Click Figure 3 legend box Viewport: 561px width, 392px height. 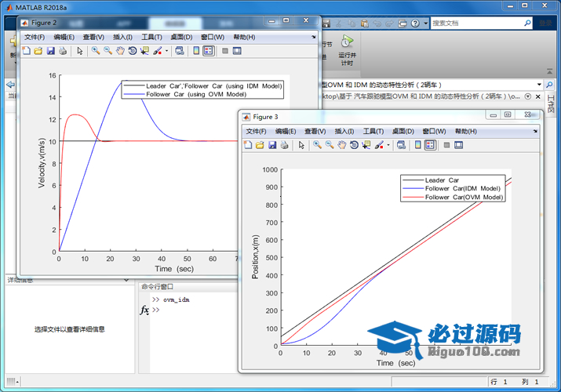click(453, 189)
